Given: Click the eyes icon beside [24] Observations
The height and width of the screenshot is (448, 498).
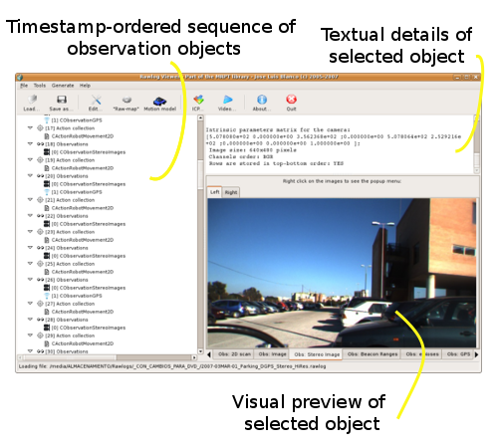Looking at the screenshot, I should [40, 248].
